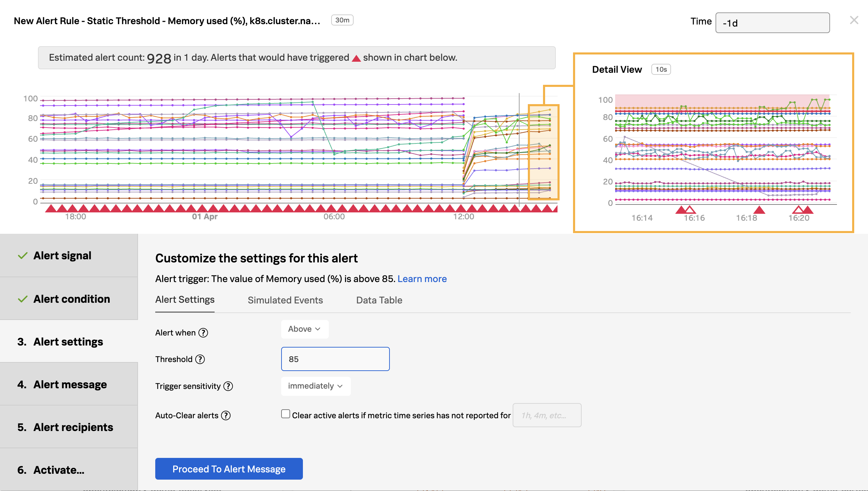Click the 10s Detail View resolution badge

tap(661, 69)
